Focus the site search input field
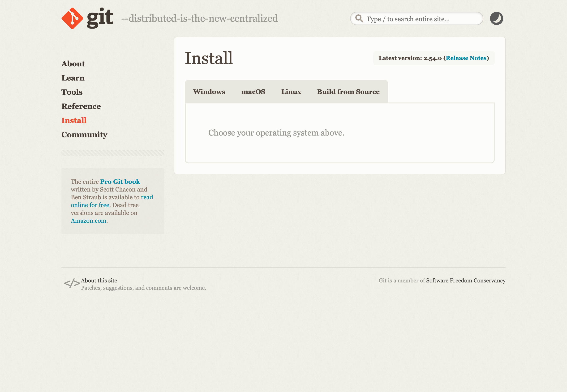567x392 pixels. (x=417, y=18)
